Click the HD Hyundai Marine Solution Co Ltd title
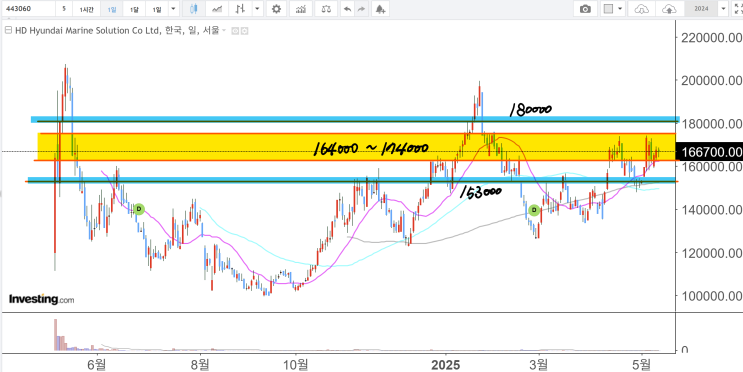743x372 pixels. click(x=87, y=31)
